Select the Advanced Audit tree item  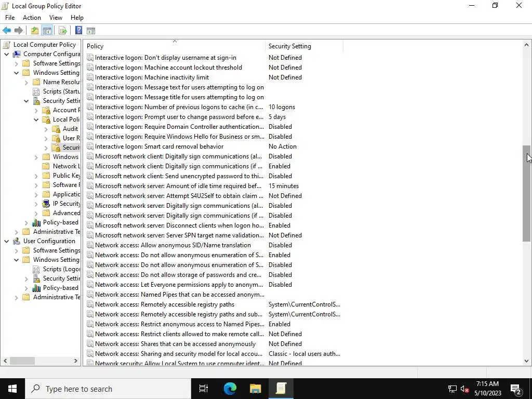coord(66,212)
